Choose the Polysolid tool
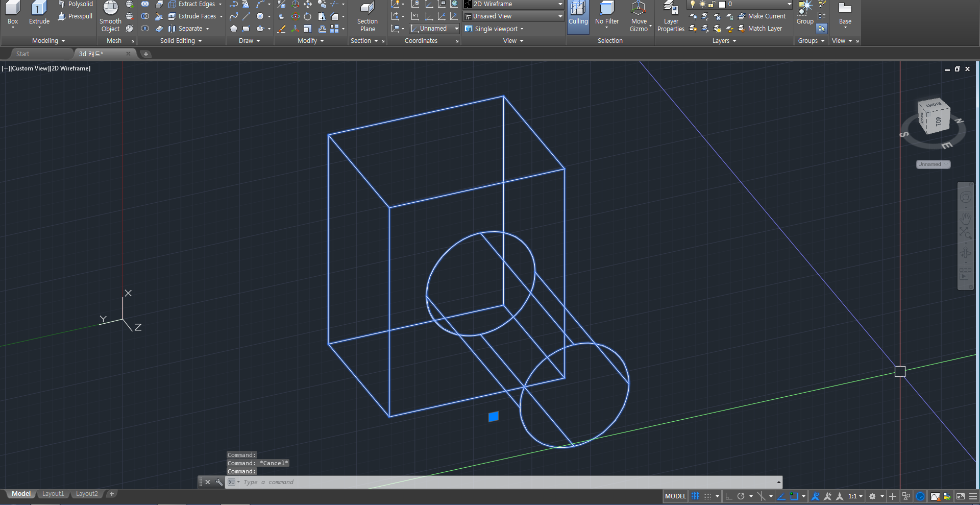Viewport: 980px width, 505px height. click(76, 4)
